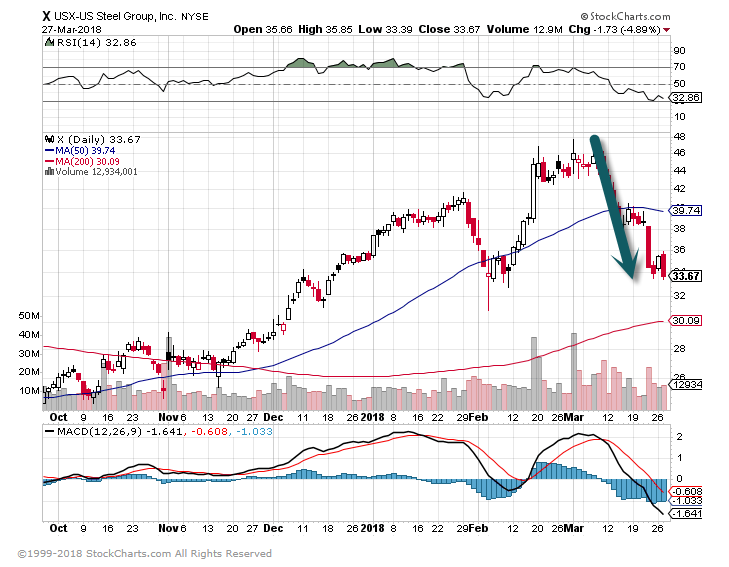Image resolution: width=729 pixels, height=567 pixels.
Task: Click the 33.67 last price tag
Action: pos(685,276)
